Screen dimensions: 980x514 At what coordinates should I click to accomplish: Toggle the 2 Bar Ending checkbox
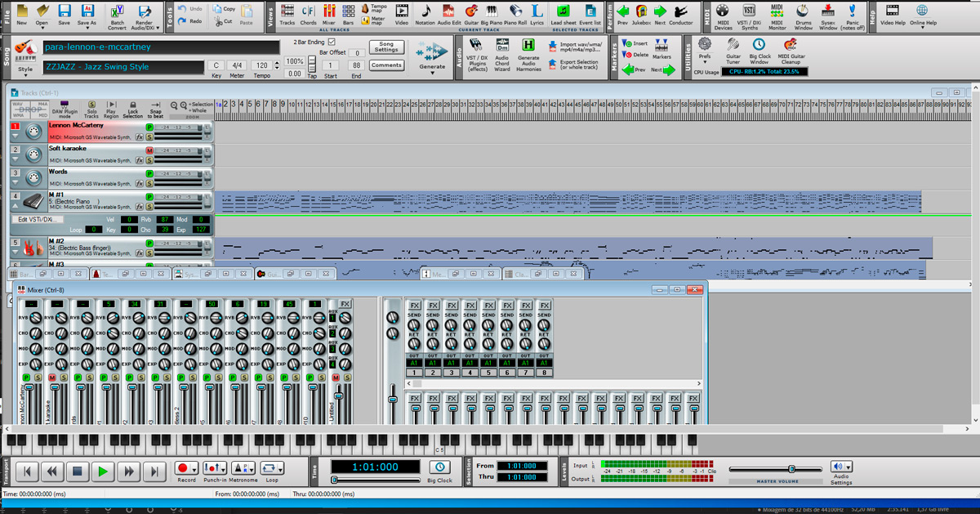[x=331, y=42]
